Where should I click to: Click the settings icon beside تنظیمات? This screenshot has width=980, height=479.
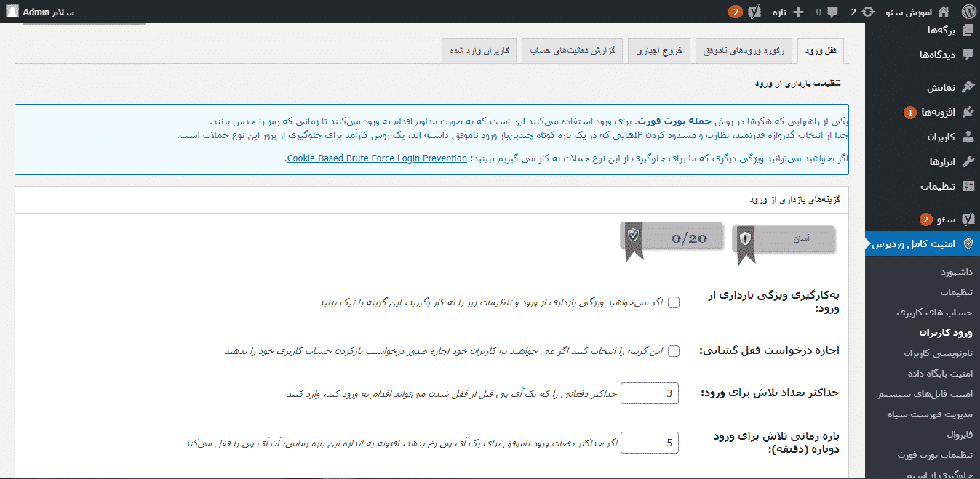pos(968,186)
